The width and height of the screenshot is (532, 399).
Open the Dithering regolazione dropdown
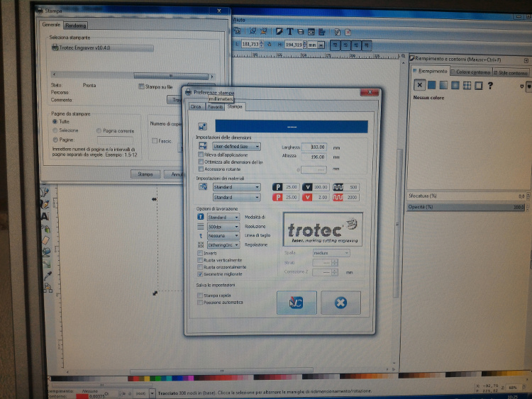223,245
